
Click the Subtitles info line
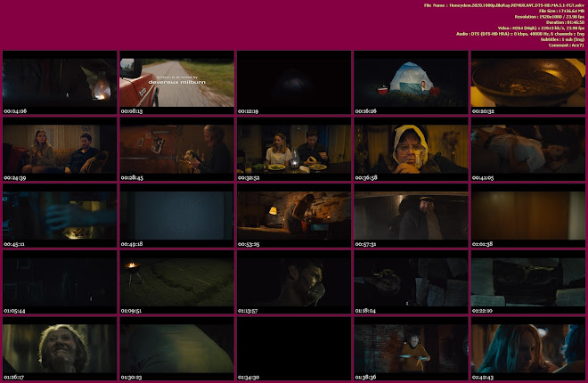click(x=562, y=39)
